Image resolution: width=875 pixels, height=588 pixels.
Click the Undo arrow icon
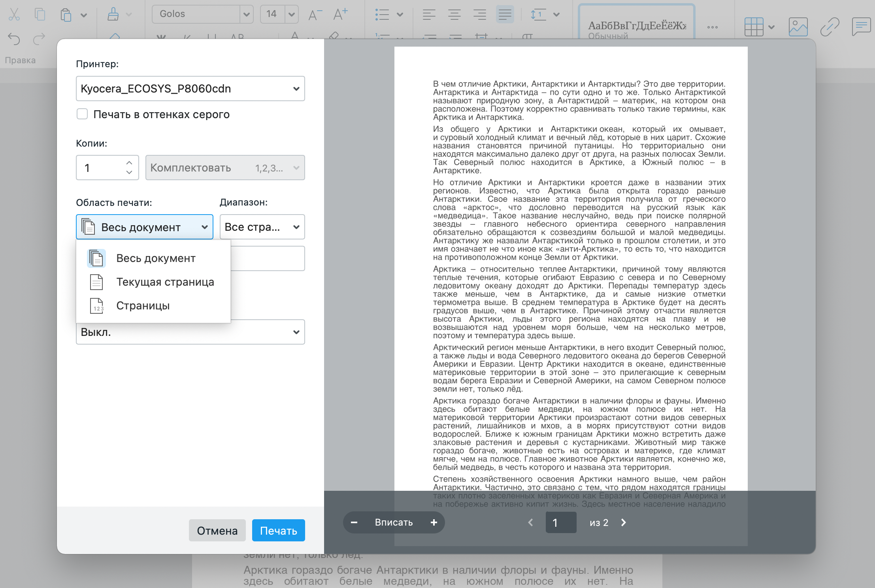click(x=14, y=39)
